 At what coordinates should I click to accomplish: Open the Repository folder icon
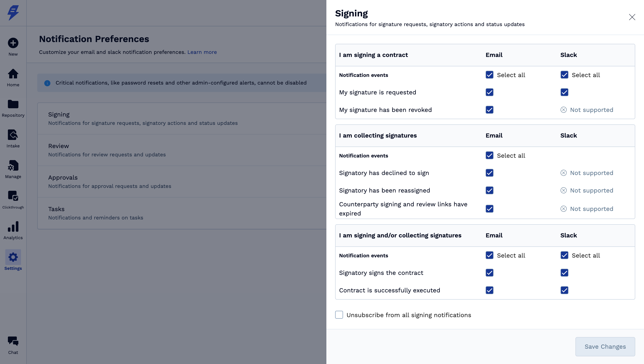(x=13, y=104)
